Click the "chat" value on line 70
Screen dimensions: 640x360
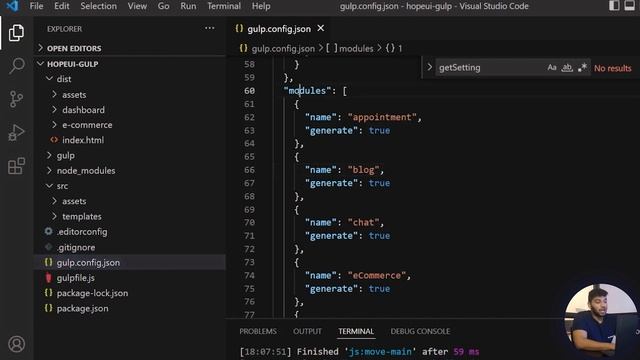tap(364, 222)
